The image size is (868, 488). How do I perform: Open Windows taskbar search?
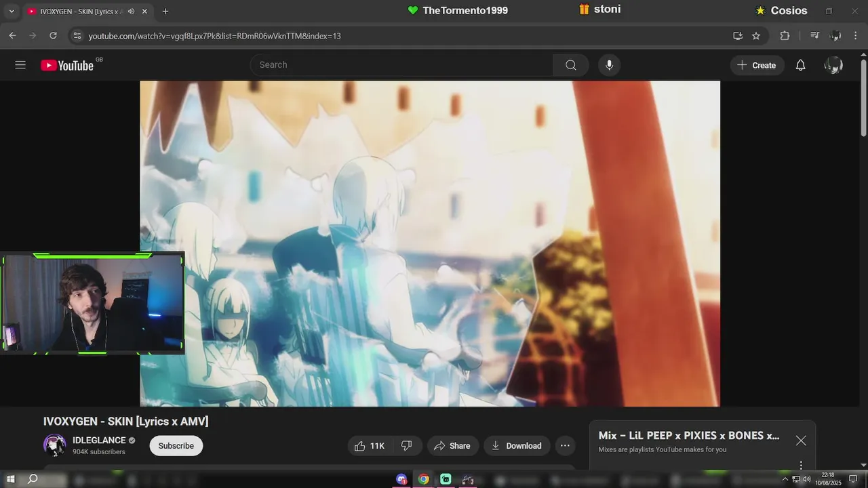tap(32, 479)
